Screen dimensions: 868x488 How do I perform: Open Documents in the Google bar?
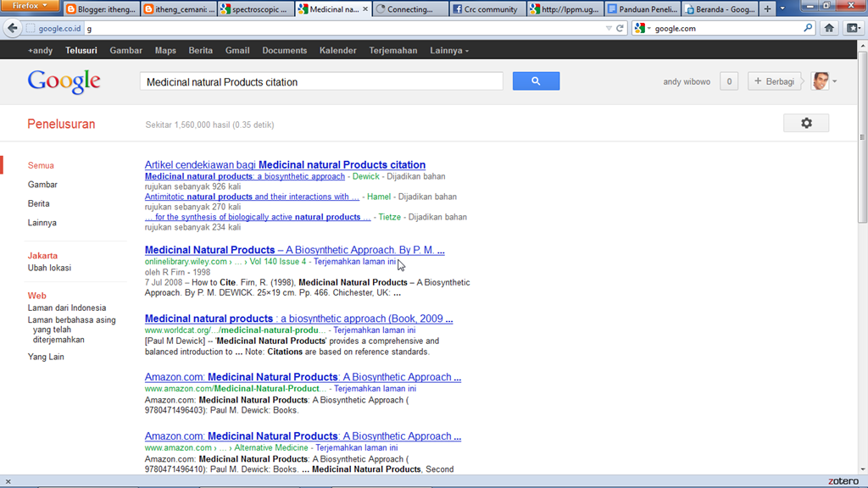coord(285,50)
